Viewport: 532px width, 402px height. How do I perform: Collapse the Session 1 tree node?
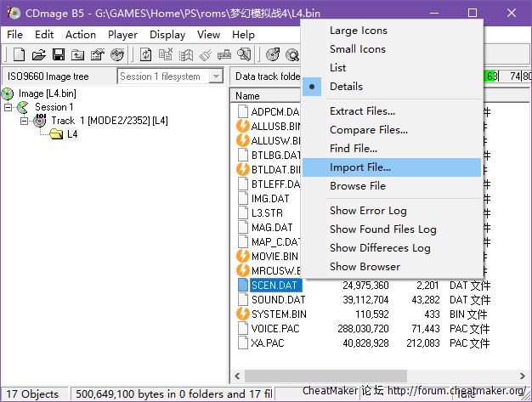tap(8, 107)
